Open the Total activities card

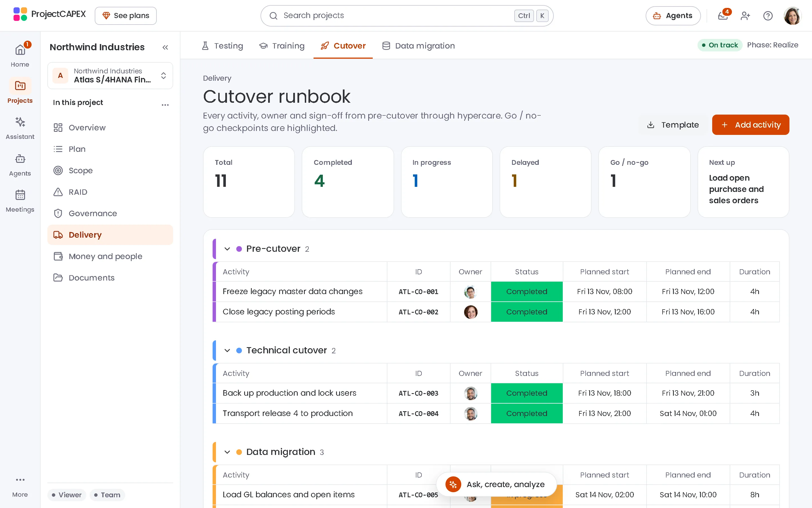(x=249, y=182)
